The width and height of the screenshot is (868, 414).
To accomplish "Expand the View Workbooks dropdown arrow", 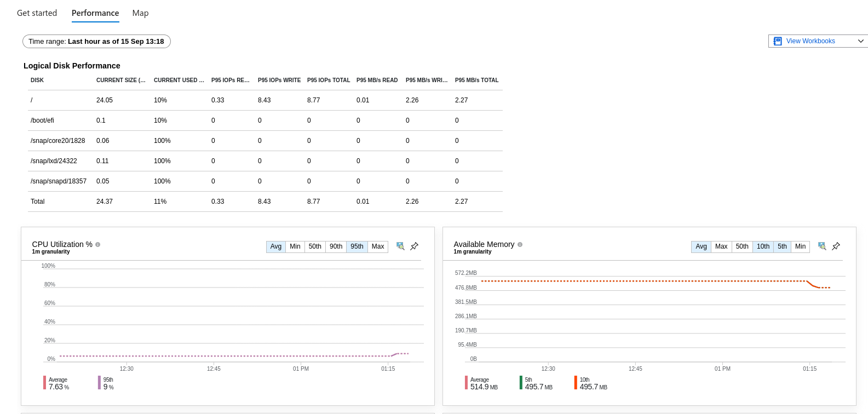I will [860, 41].
